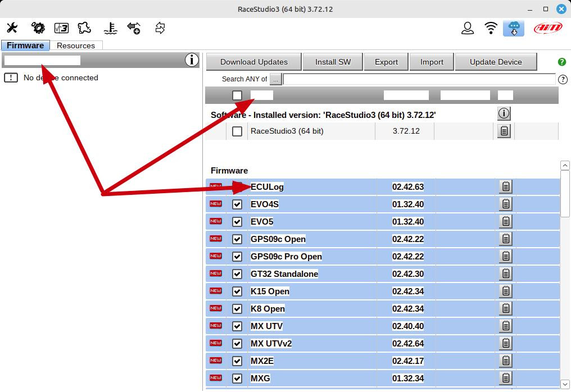The image size is (571, 392).
Task: Uncheck the K8 Open checkbox
Action: click(x=237, y=309)
